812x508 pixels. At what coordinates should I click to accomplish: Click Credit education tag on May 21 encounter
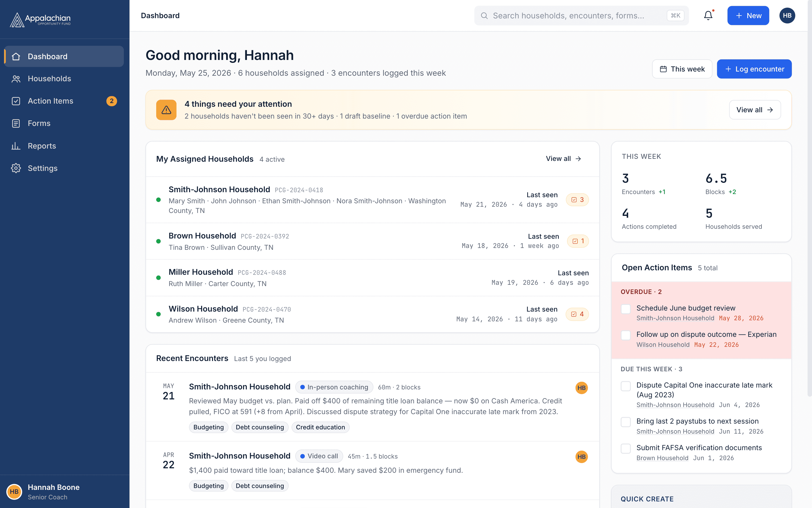(321, 427)
